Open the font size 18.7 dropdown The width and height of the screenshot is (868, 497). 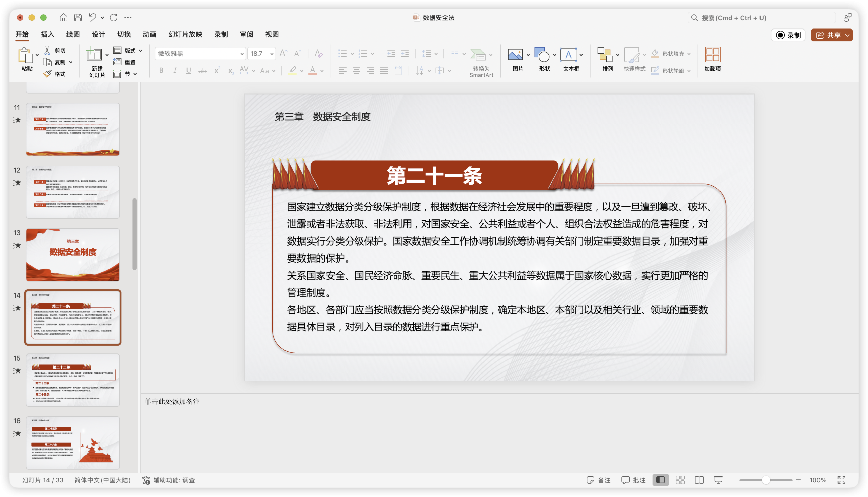pyautogui.click(x=272, y=54)
